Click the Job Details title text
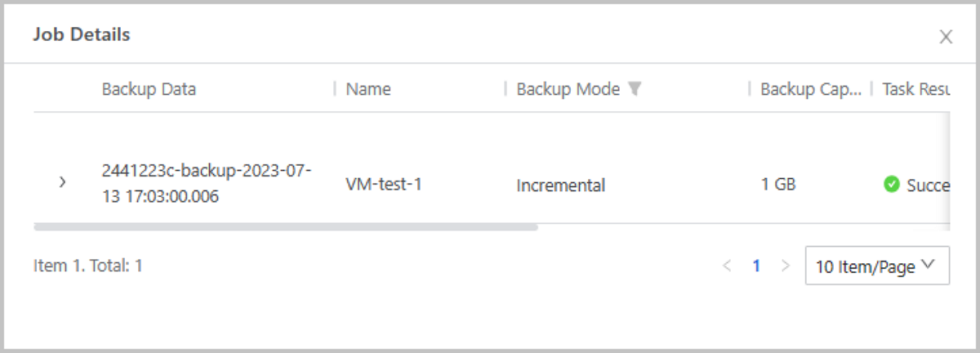This screenshot has width=980, height=353. [x=82, y=34]
